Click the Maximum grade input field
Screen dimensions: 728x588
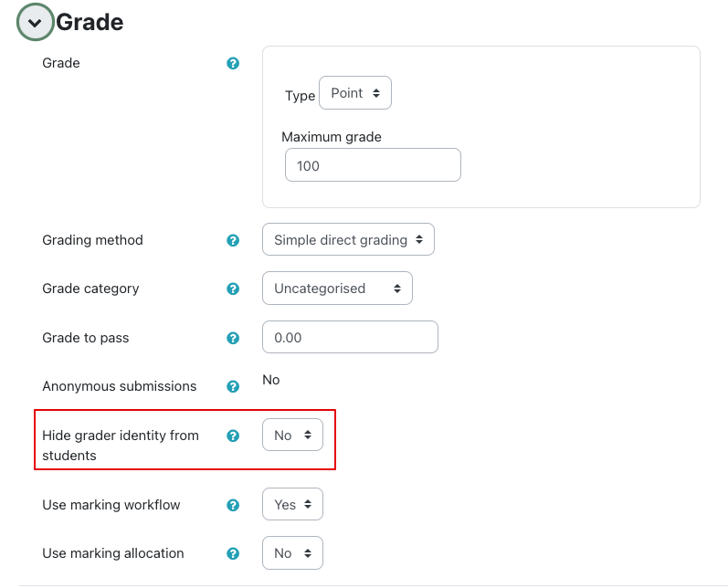[373, 166]
